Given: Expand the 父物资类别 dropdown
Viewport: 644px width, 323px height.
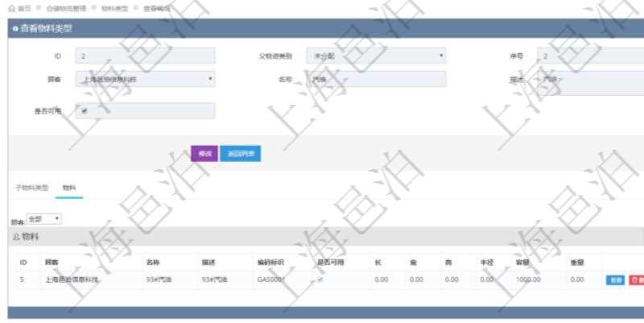Looking at the screenshot, I should [375, 56].
